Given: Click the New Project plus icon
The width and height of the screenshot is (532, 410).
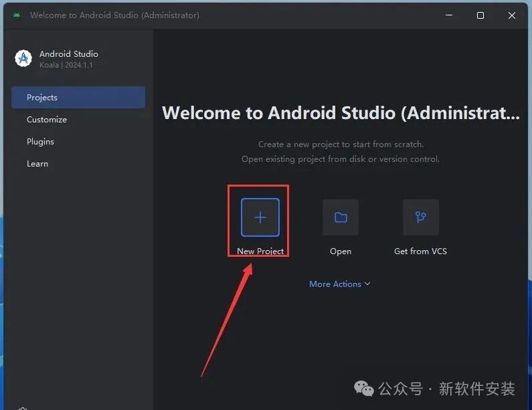Looking at the screenshot, I should tap(260, 217).
